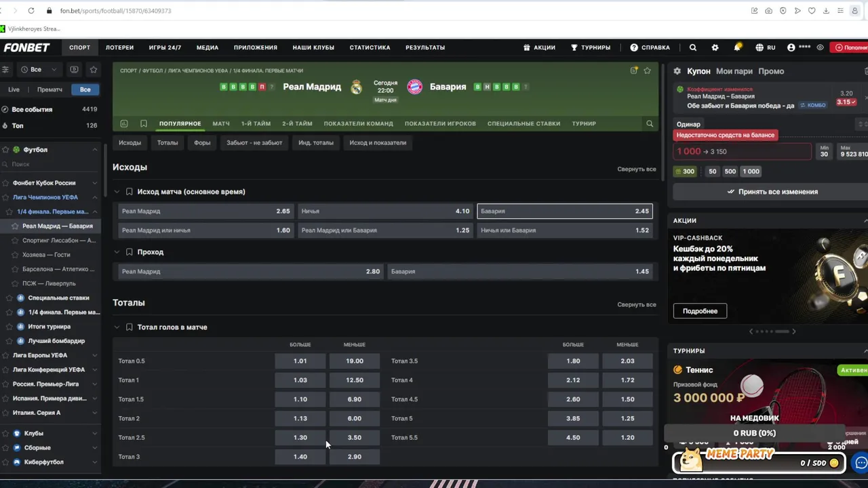The width and height of the screenshot is (868, 488).
Task: Open the site search magnifier in header
Action: (692, 47)
